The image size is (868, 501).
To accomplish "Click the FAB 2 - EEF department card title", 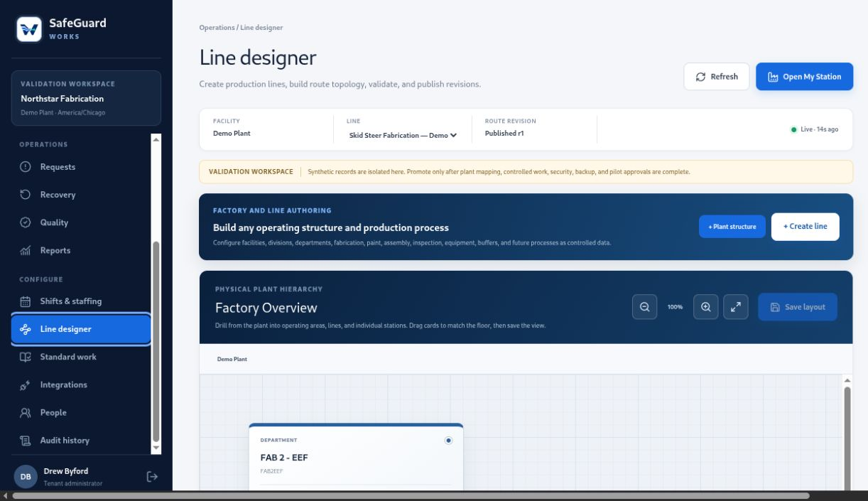I will click(284, 458).
